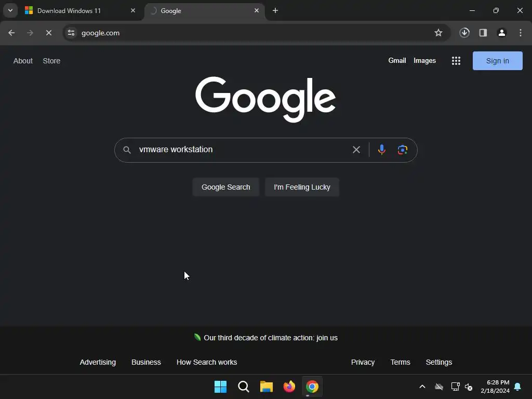
Task: Close the Download Windows 11 tab
Action: [x=133, y=10]
